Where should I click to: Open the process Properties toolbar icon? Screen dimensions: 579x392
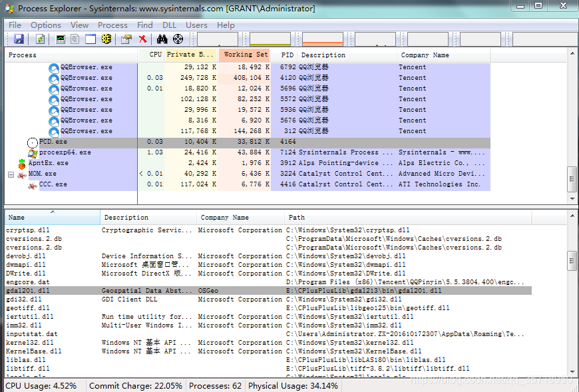126,39
